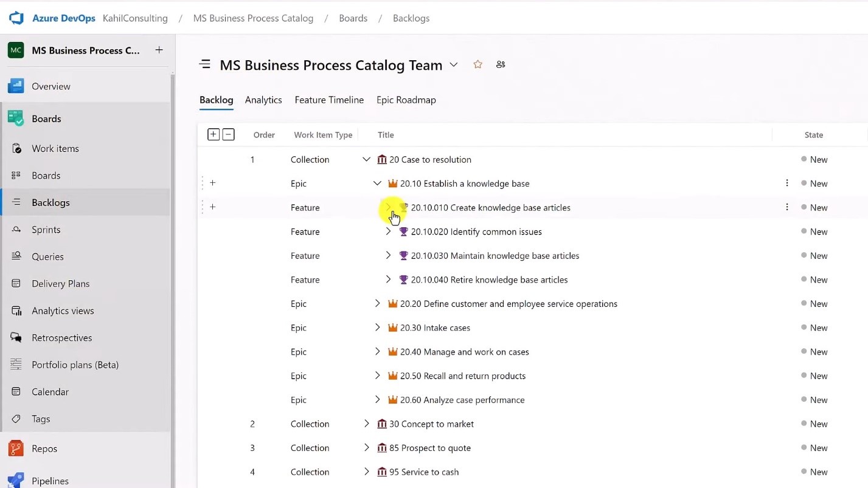Switch to the Analytics tab
868x488 pixels.
[263, 100]
